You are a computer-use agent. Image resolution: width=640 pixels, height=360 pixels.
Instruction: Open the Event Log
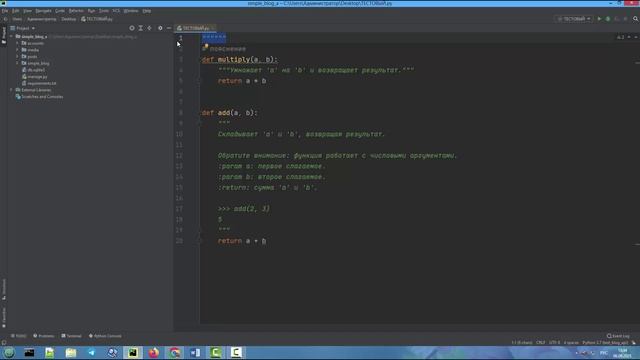tap(618, 336)
